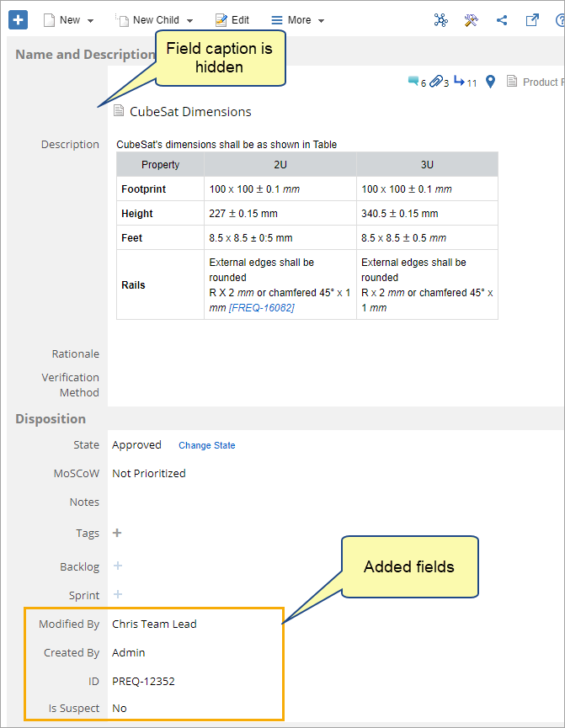The image size is (565, 728).
Task: Click the Edit button
Action: 232,20
